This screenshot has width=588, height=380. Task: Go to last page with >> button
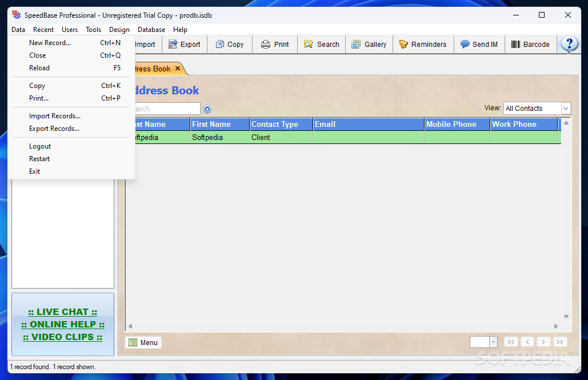point(560,342)
